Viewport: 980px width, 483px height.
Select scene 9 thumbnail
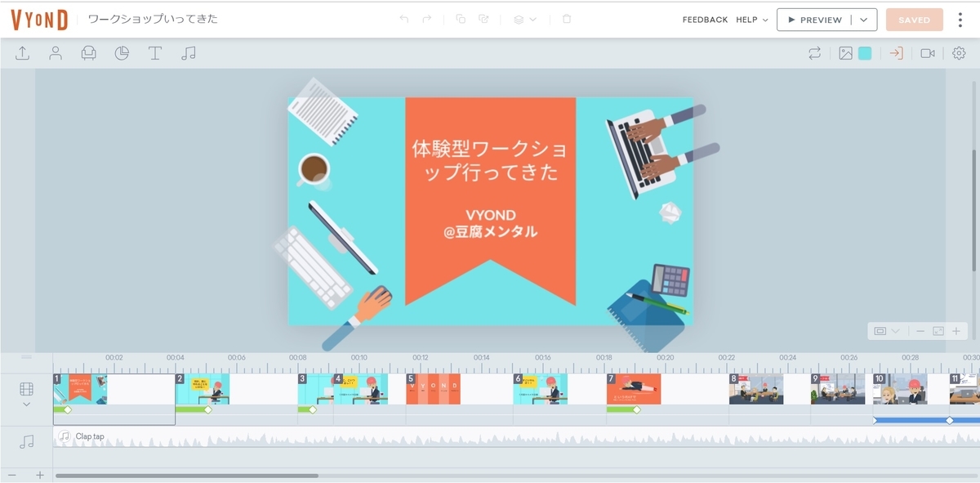(x=838, y=389)
